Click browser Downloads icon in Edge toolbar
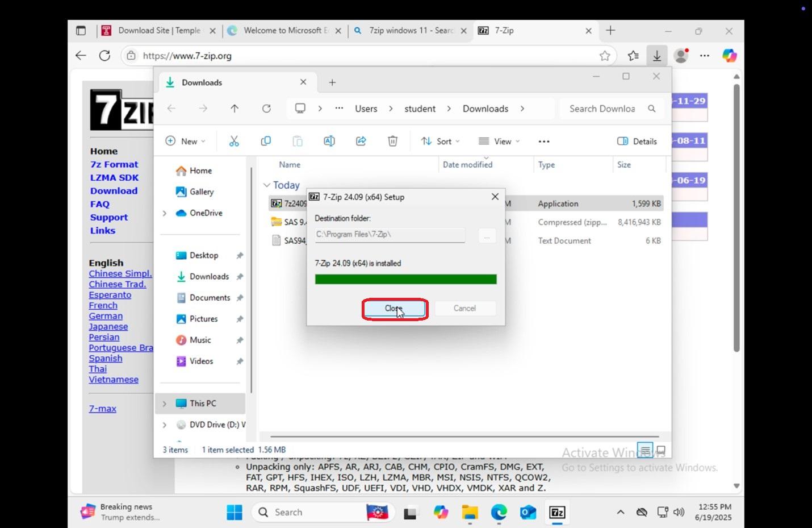Screen dimensions: 812x528 tap(656, 56)
